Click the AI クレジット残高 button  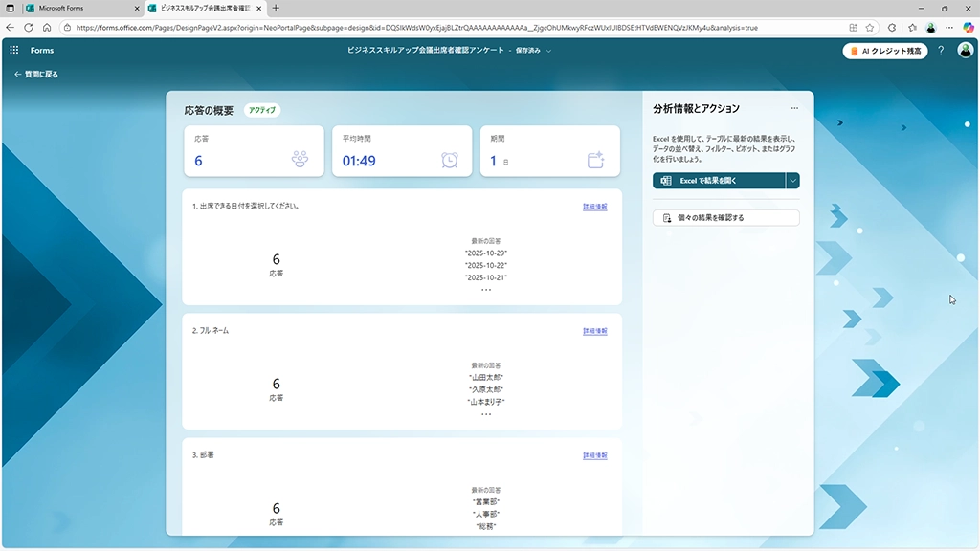pyautogui.click(x=885, y=51)
